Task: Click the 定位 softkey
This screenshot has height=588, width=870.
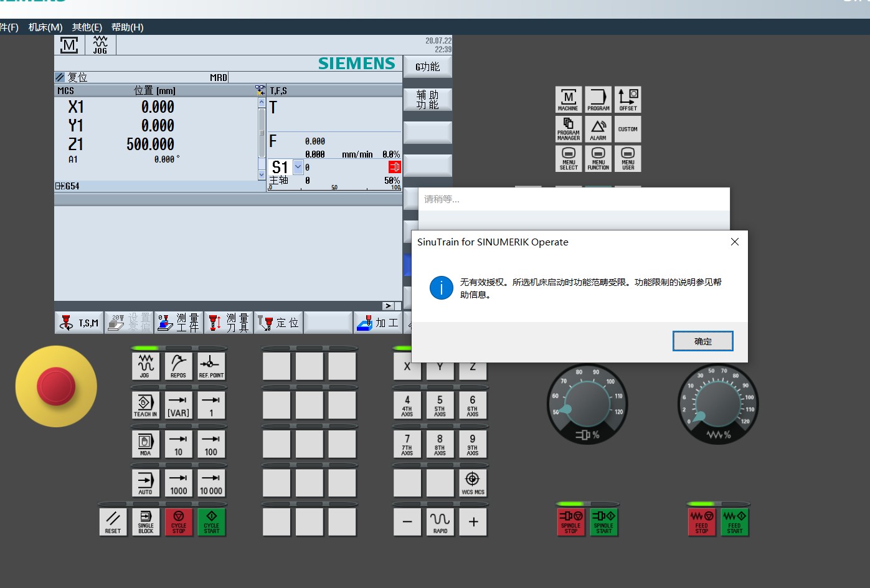Action: pos(278,322)
